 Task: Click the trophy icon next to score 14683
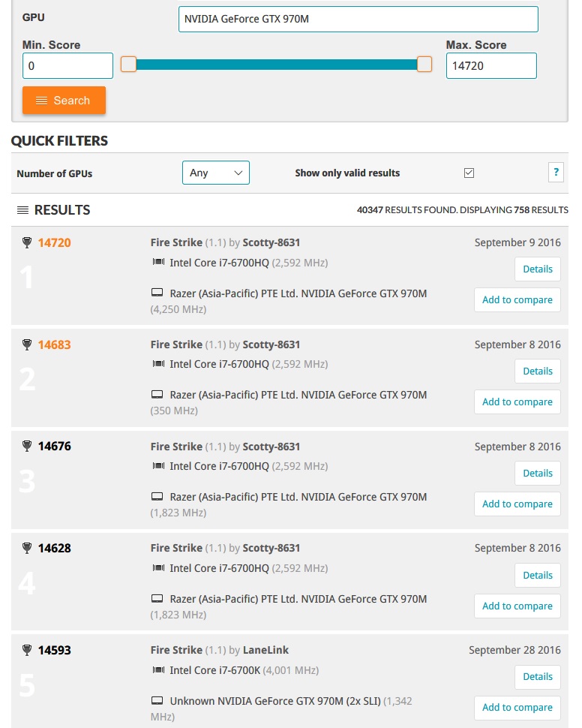(x=27, y=344)
